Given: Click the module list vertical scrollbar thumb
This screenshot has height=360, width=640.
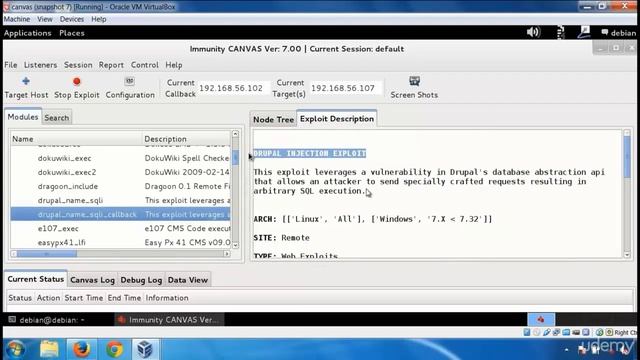Looking at the screenshot, I should (x=236, y=158).
